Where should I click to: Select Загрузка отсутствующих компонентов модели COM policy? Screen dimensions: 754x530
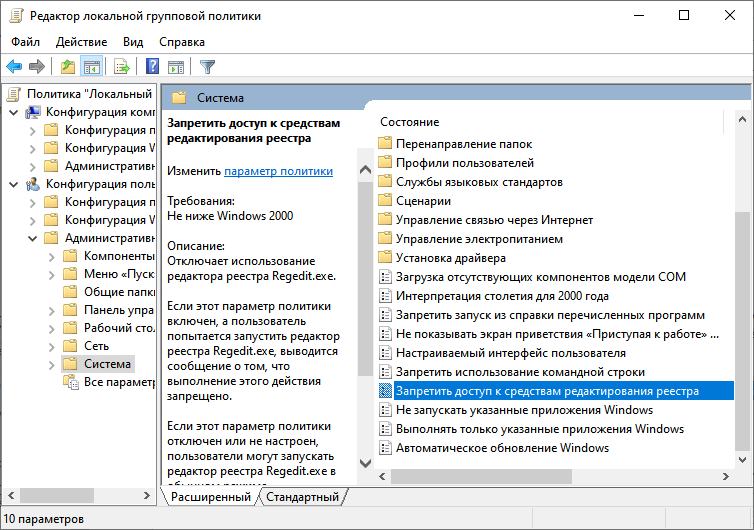click(532, 277)
